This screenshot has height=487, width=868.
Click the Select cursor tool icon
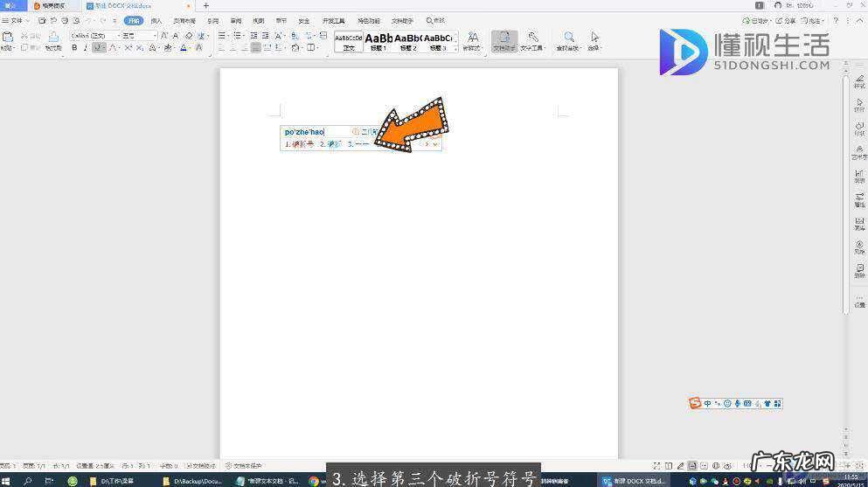click(x=594, y=38)
